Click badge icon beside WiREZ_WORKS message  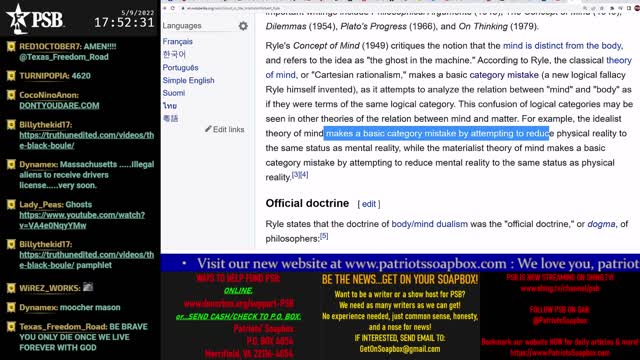pyautogui.click(x=11, y=288)
